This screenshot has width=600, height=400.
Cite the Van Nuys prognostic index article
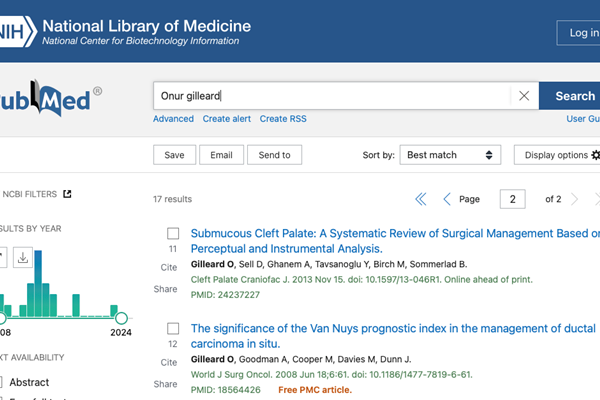pyautogui.click(x=169, y=362)
